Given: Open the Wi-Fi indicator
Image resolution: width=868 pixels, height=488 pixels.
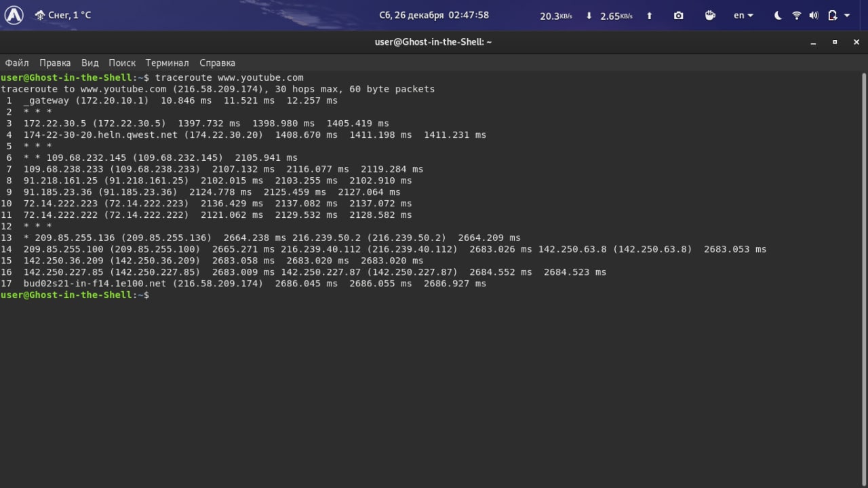Looking at the screenshot, I should pos(797,16).
